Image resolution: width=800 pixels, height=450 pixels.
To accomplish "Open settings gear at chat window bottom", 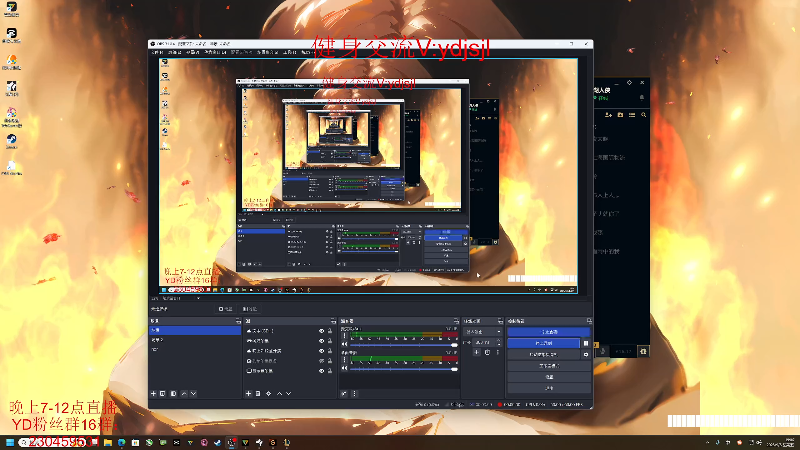I will click(x=643, y=351).
